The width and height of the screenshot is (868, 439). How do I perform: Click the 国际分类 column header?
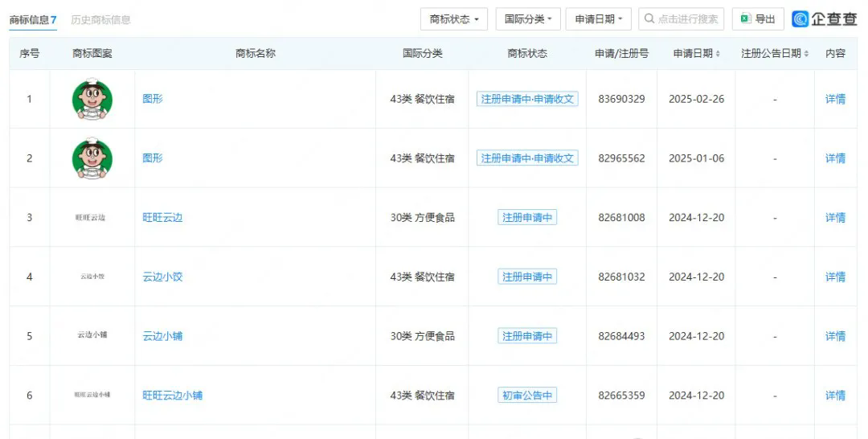(x=423, y=54)
